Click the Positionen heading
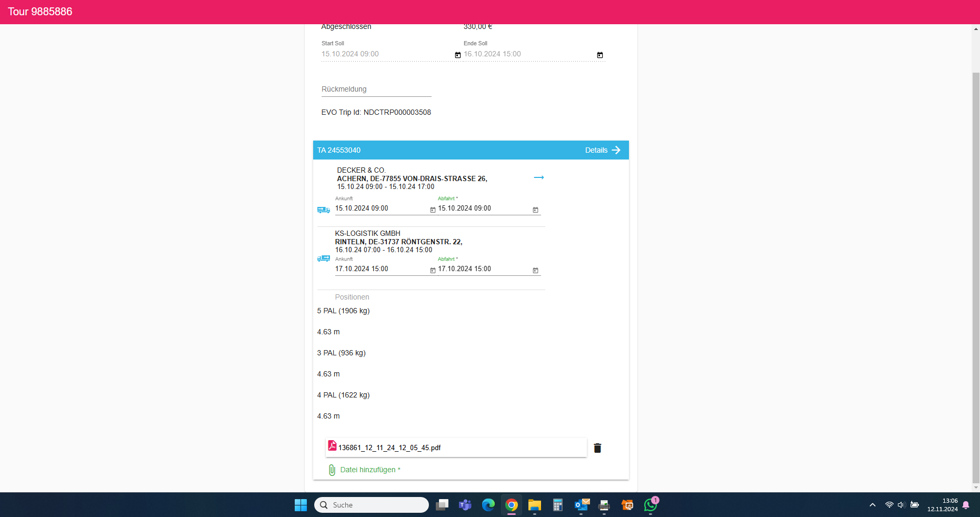Image resolution: width=980 pixels, height=517 pixels. pos(352,297)
